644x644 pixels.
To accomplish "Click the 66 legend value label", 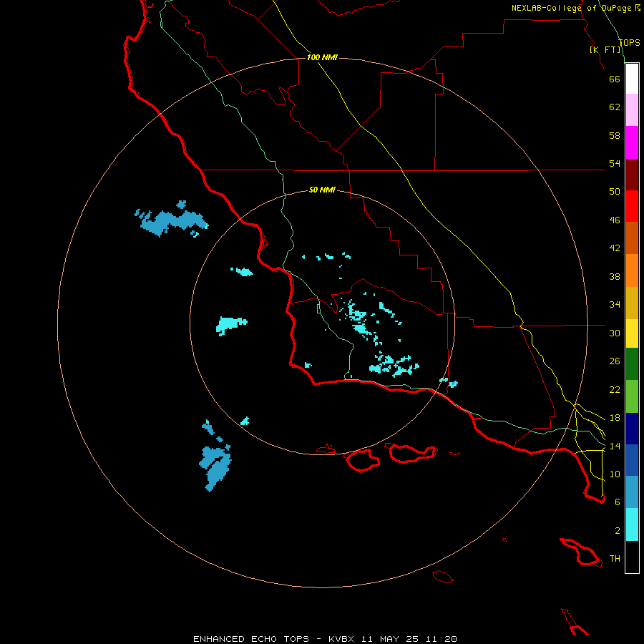I will click(x=615, y=79).
